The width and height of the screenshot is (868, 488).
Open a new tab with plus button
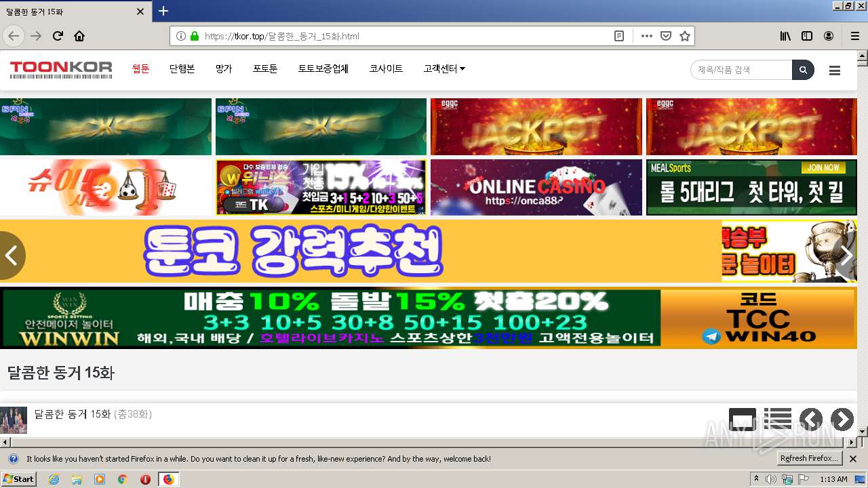pos(163,11)
